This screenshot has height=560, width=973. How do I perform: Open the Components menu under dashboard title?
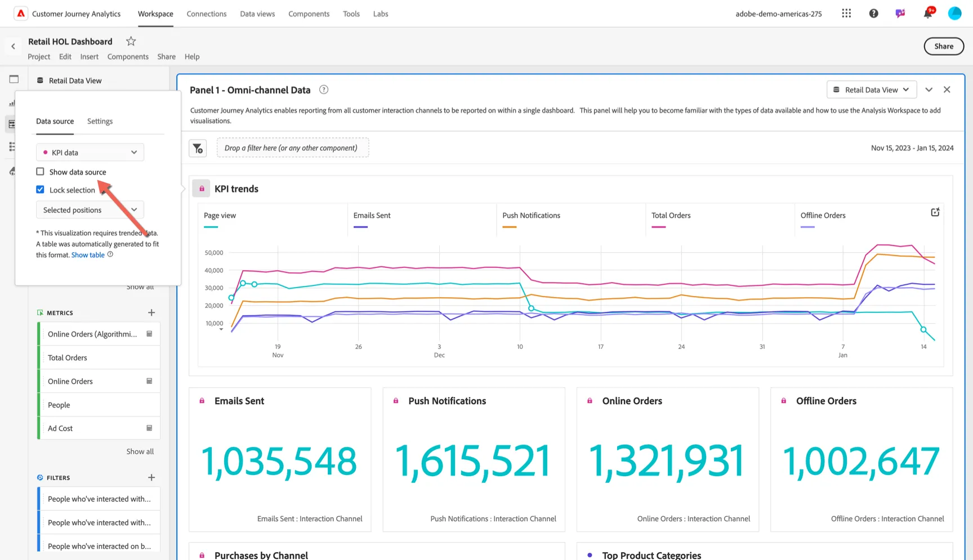click(x=128, y=57)
